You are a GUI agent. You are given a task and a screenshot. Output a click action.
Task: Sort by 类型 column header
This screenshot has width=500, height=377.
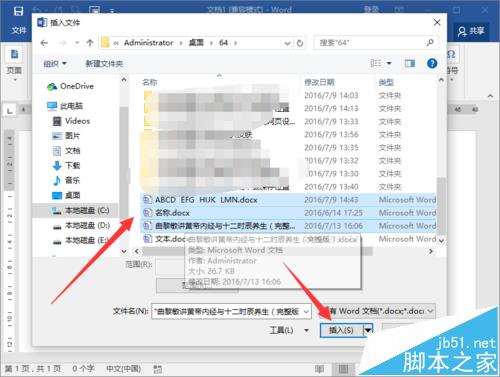point(386,82)
